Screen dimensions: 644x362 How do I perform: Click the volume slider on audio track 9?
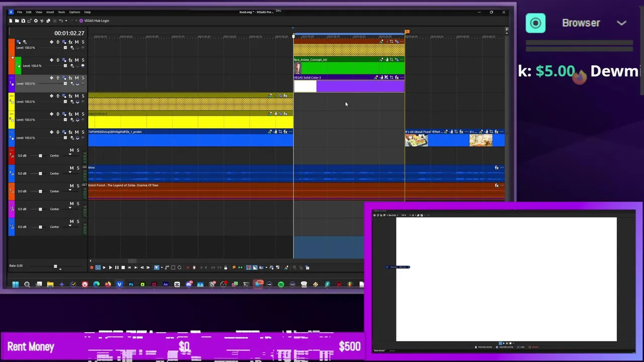click(x=40, y=191)
